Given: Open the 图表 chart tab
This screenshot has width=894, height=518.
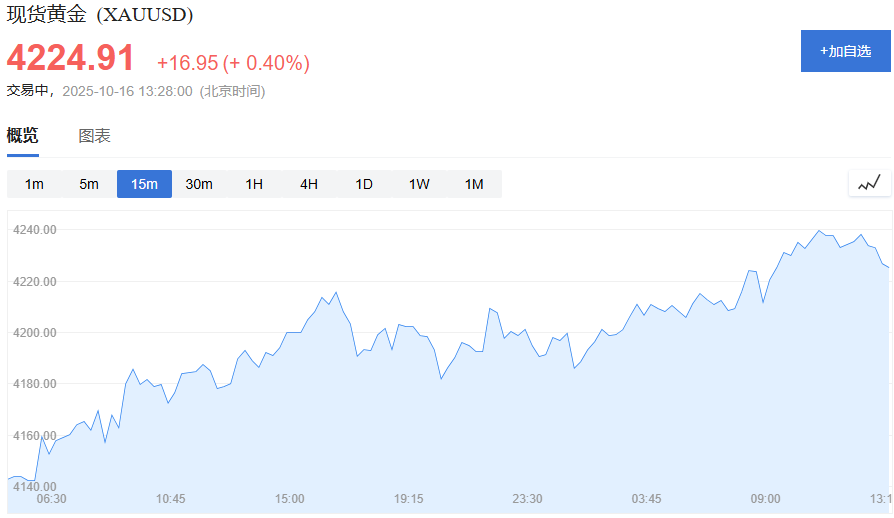Looking at the screenshot, I should tap(94, 136).
